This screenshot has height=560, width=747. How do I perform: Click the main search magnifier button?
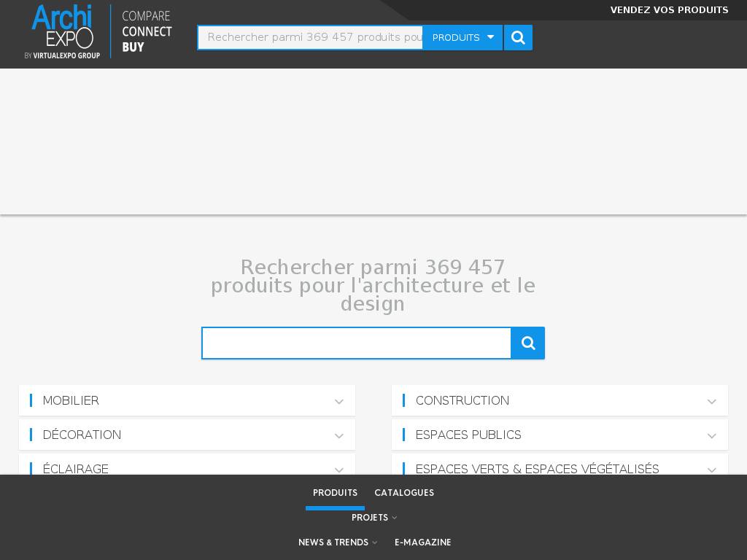click(x=528, y=343)
